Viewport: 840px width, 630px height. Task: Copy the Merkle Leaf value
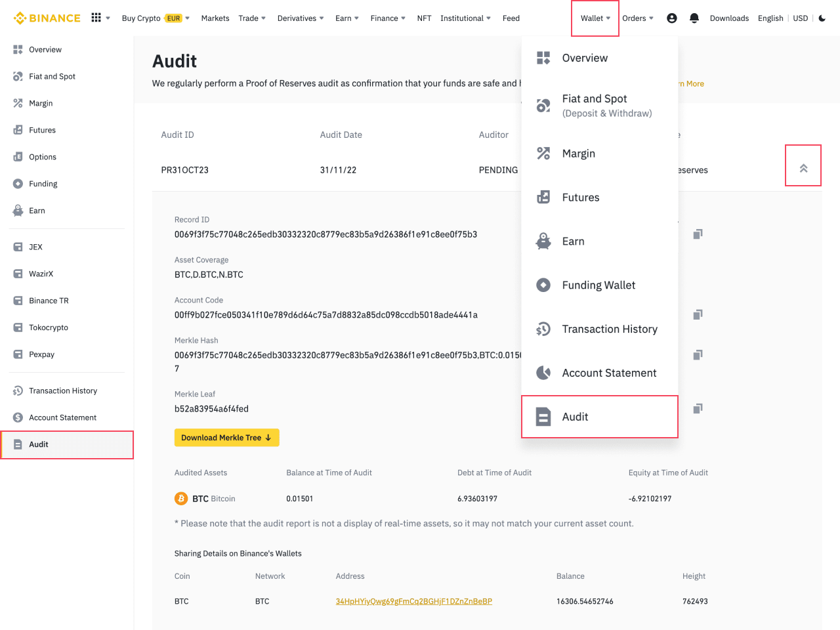(x=698, y=409)
